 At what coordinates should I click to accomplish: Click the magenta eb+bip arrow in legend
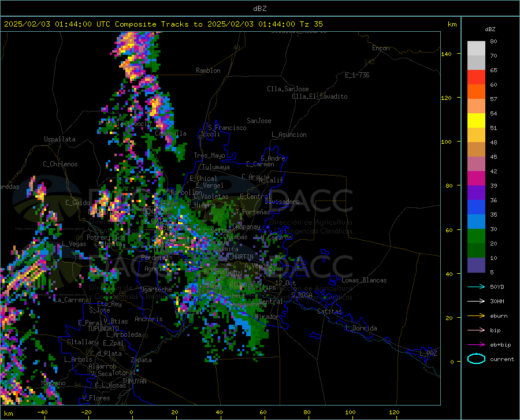pyautogui.click(x=476, y=345)
